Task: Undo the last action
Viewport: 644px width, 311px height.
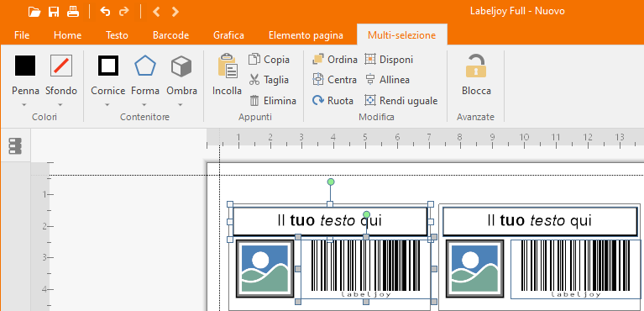Action: point(105,12)
